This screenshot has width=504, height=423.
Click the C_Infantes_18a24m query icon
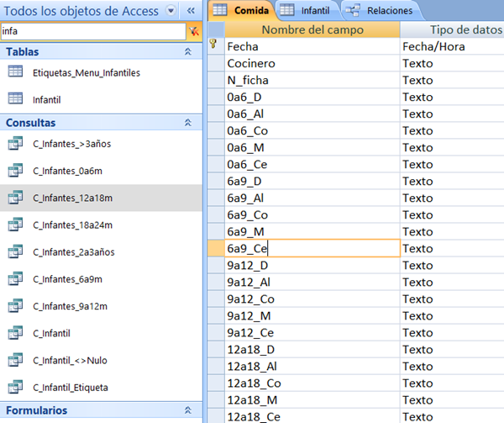[x=15, y=225]
